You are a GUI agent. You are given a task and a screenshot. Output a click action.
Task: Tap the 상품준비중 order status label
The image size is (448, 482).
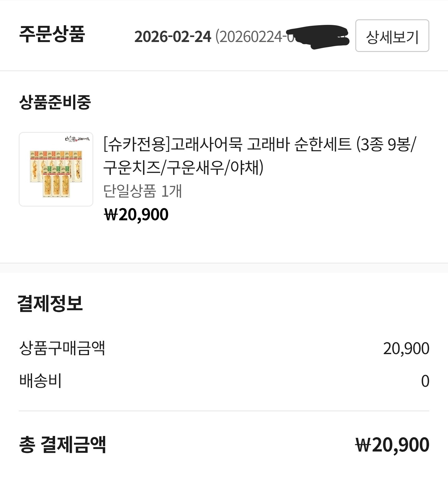[x=55, y=102]
